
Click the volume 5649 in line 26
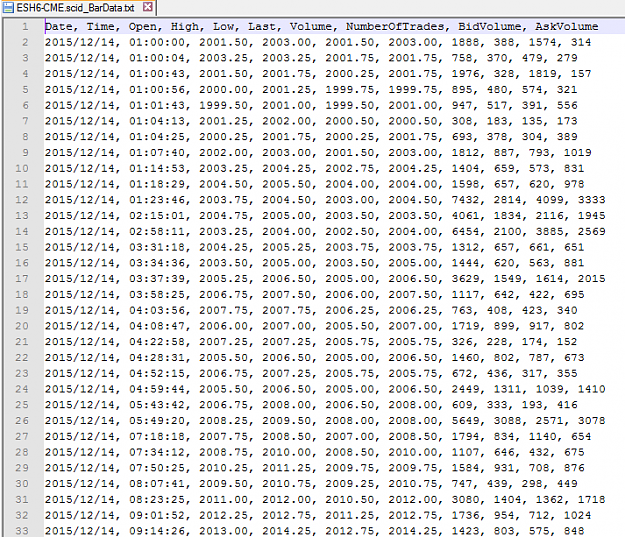click(465, 421)
